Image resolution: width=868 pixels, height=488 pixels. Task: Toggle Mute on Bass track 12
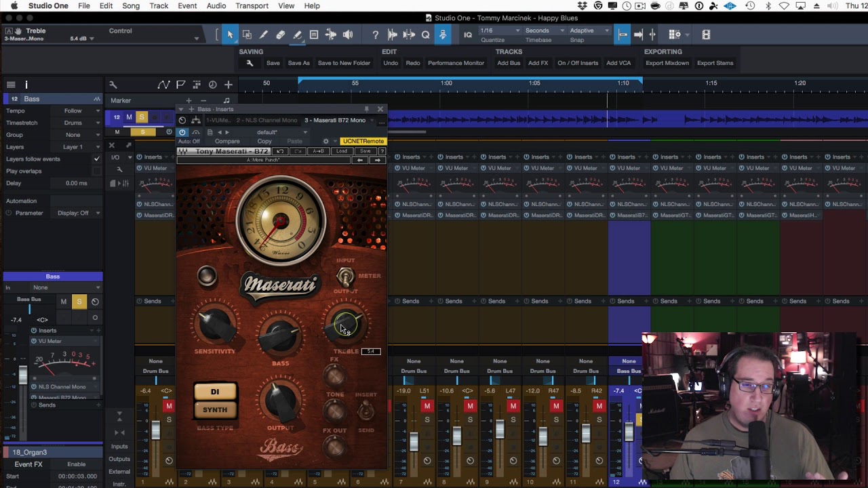click(129, 117)
